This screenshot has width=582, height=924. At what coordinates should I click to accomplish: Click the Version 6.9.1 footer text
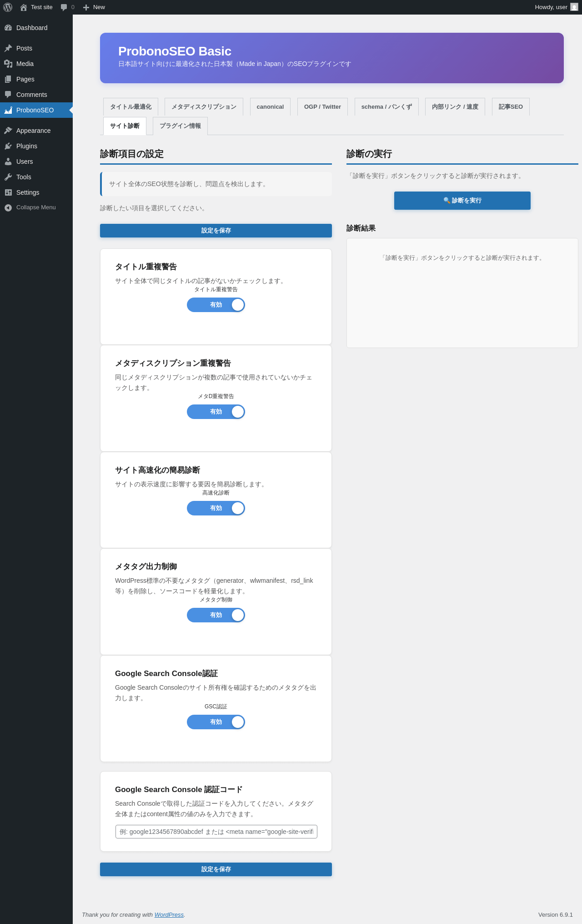[556, 914]
